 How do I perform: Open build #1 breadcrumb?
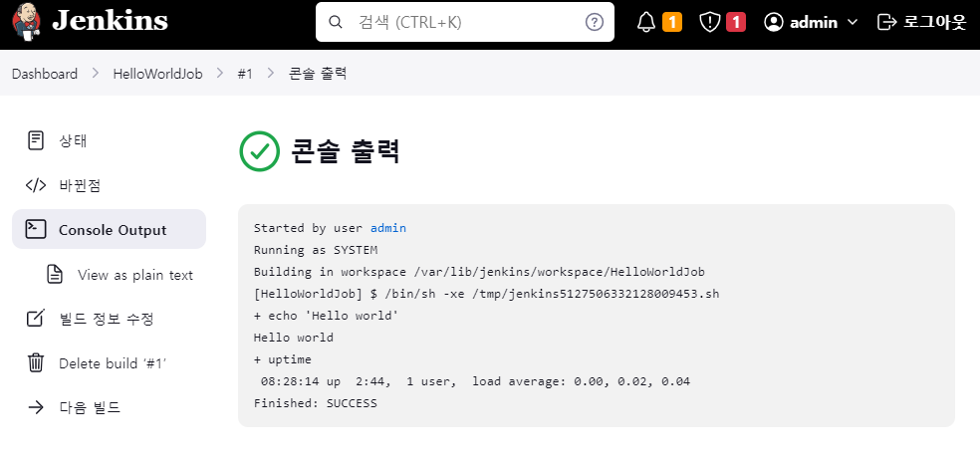pyautogui.click(x=245, y=74)
